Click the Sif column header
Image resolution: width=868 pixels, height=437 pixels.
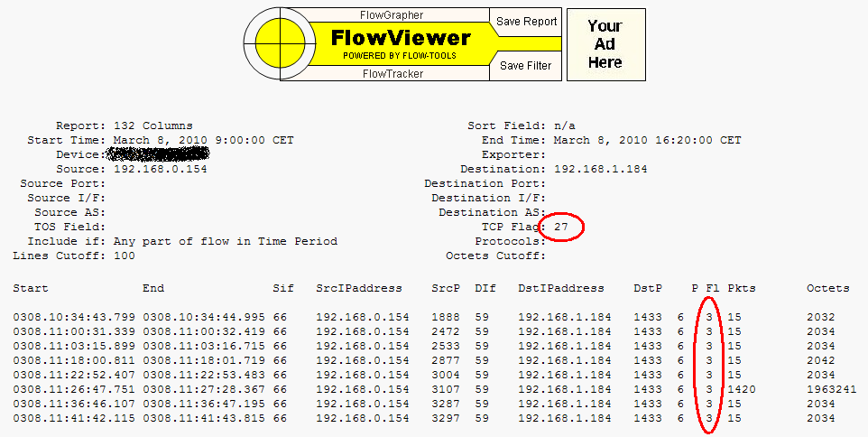(283, 288)
